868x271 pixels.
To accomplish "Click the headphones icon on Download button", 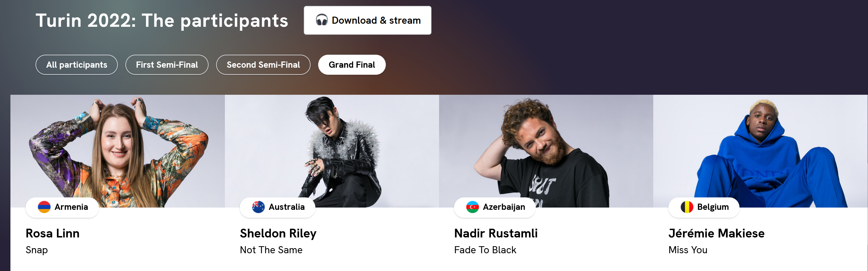I will (x=322, y=20).
